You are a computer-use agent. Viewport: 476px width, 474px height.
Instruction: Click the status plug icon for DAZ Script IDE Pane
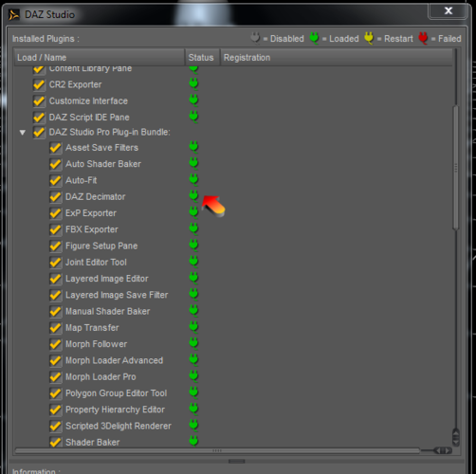pos(193,117)
